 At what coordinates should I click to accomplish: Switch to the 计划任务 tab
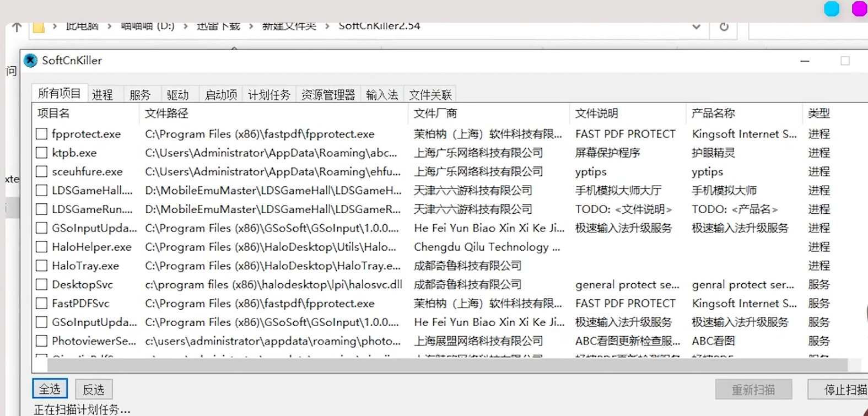click(269, 95)
